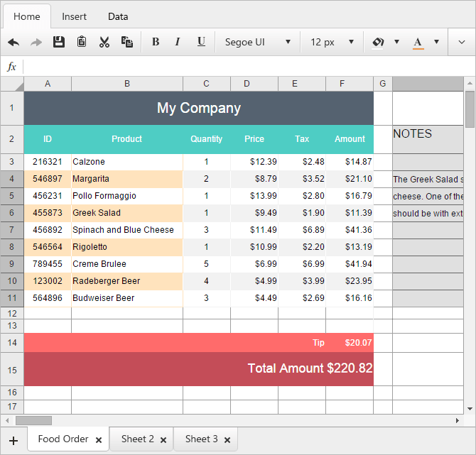
Task: Select ID cell 546564
Action: click(48, 246)
